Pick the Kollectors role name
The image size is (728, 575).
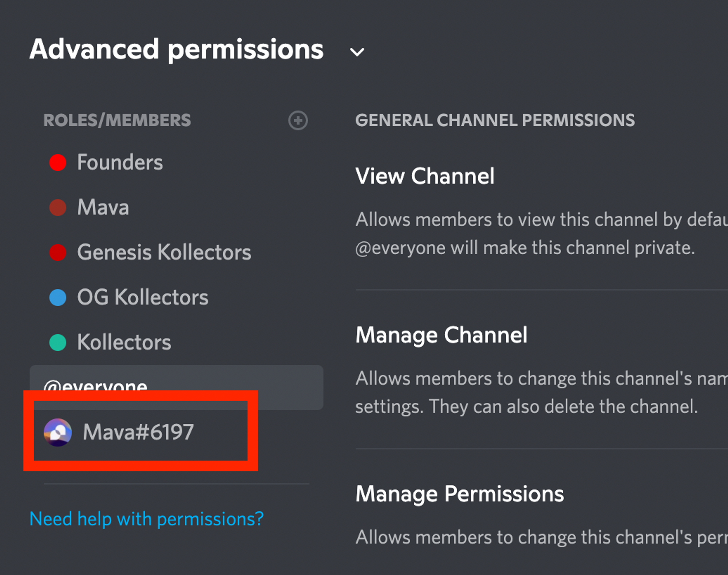pyautogui.click(x=124, y=343)
